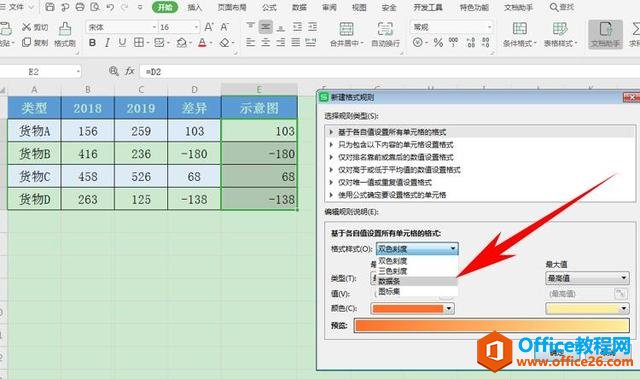Open 条件格式 conditional formatting menu
The width and height of the screenshot is (640, 379).
[x=519, y=34]
